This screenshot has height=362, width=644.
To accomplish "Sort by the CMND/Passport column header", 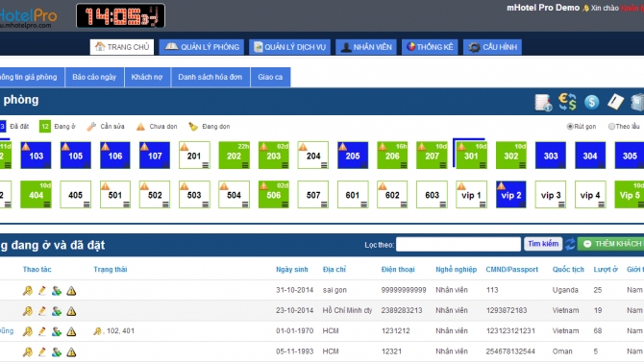I will click(x=511, y=269).
